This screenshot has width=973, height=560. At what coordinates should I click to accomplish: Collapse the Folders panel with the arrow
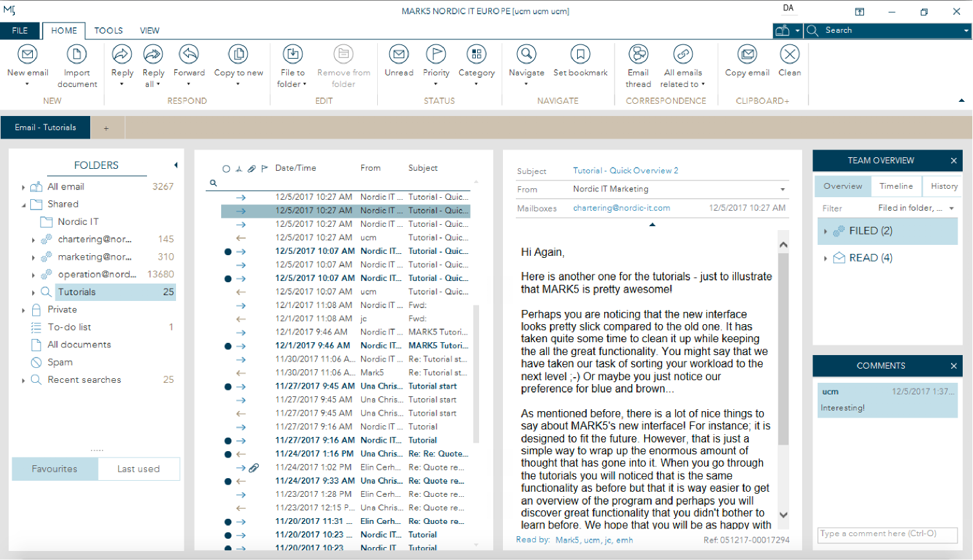point(175,166)
